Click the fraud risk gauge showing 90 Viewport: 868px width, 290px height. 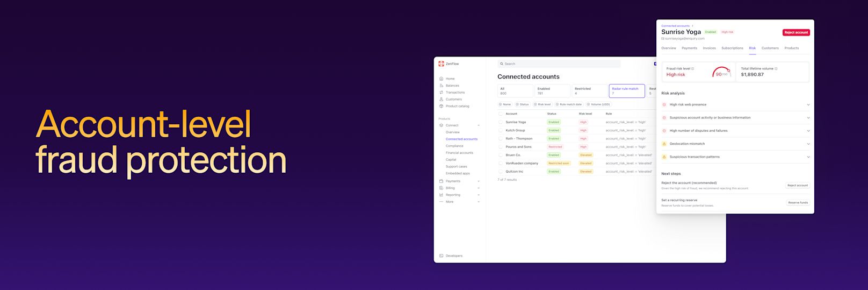point(721,72)
